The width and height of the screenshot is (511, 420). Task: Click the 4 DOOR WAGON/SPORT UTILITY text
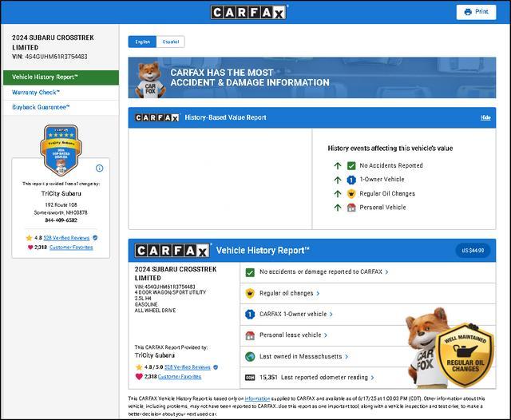point(170,292)
